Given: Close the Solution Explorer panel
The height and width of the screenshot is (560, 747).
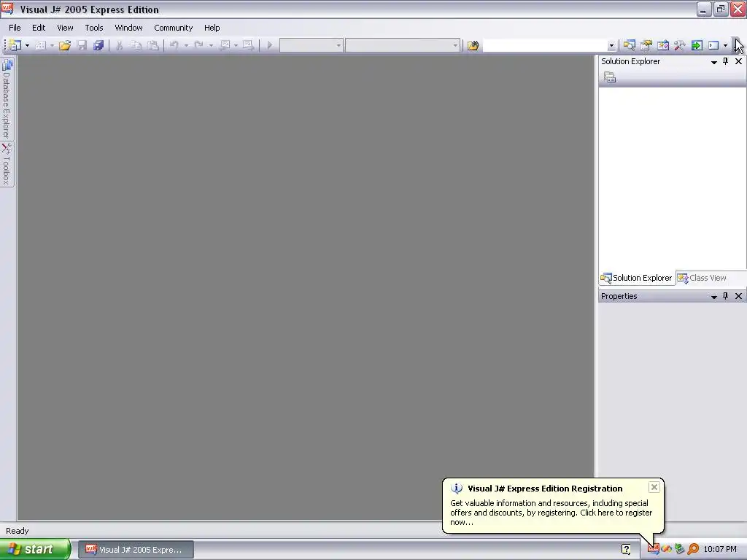Looking at the screenshot, I should tap(738, 61).
